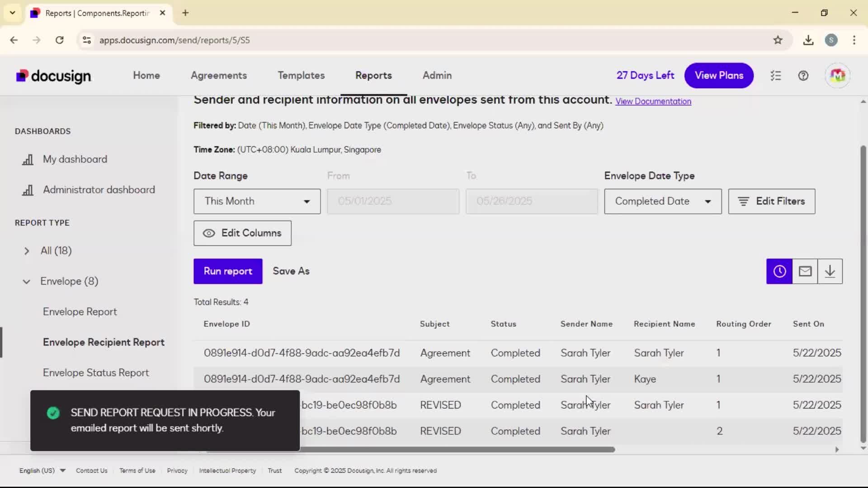Screen dimensions: 868x488
Task: Collapse the Envelope (8) report group
Action: [27, 282]
